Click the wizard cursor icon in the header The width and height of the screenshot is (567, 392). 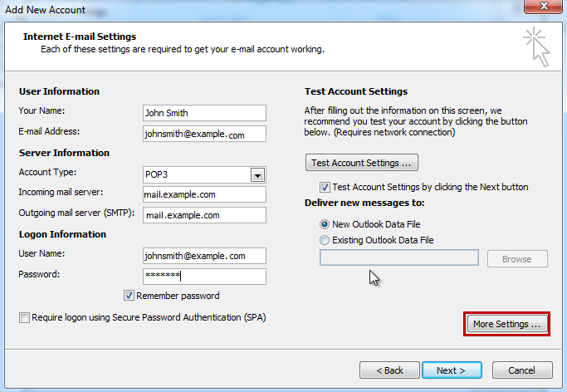click(537, 47)
